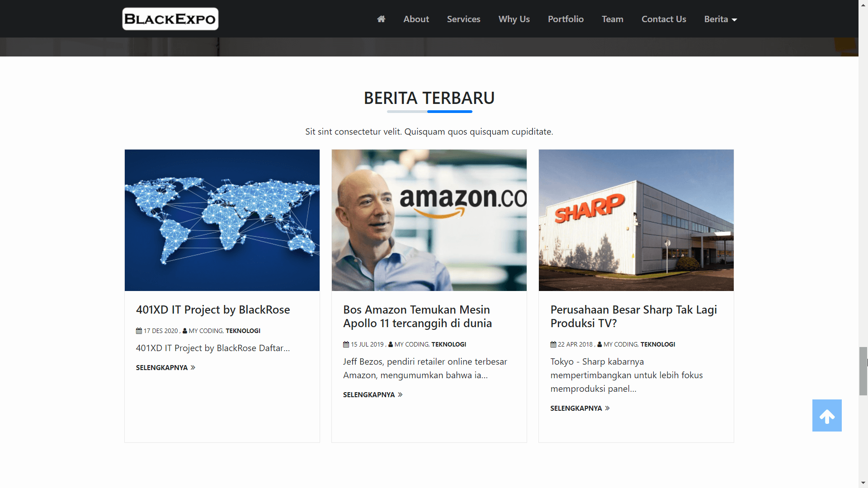Open the Contact Us page

(x=664, y=19)
